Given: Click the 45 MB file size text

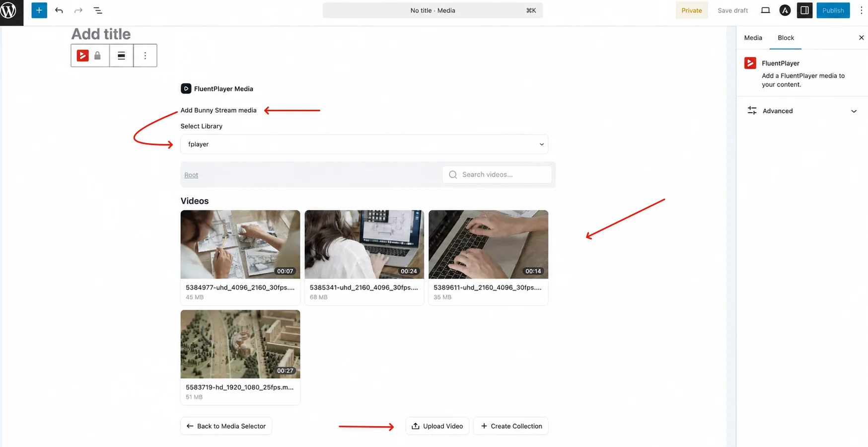Looking at the screenshot, I should (195, 297).
